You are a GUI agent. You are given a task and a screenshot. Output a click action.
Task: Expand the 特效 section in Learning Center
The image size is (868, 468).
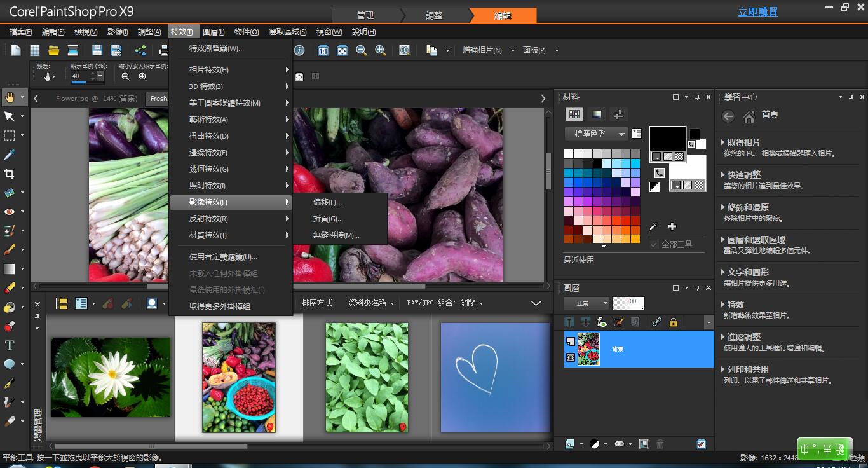[x=732, y=305]
